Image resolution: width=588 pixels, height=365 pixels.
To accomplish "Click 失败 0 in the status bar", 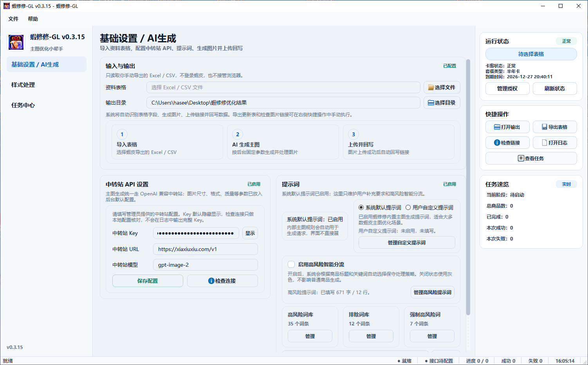I will tap(535, 361).
